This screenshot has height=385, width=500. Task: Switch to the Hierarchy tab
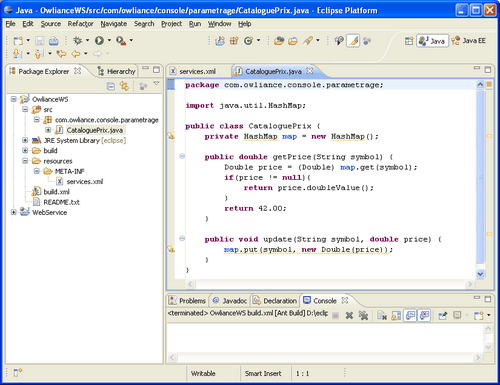(116, 71)
